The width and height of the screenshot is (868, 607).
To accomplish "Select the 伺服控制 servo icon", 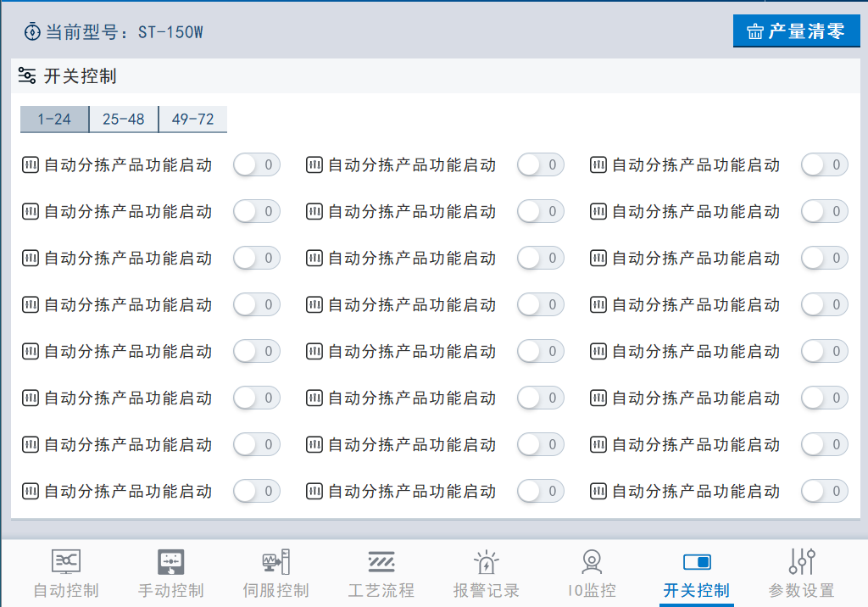I will 276,561.
